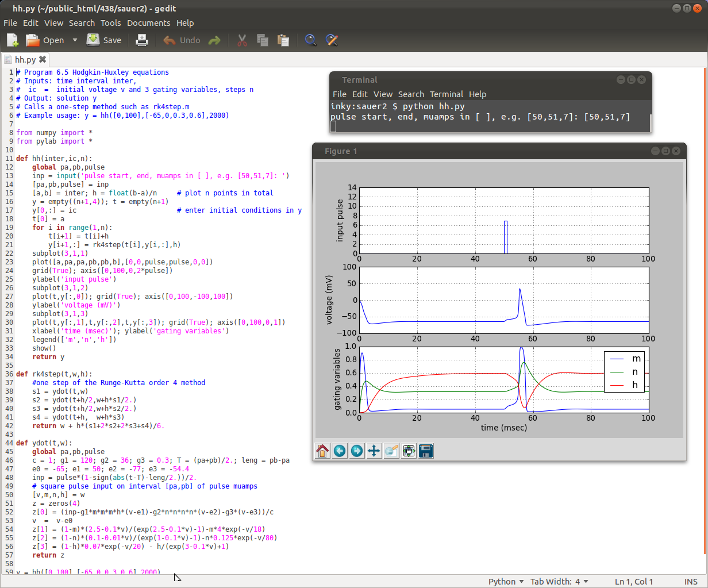The image size is (708, 588).
Task: Click the 'python hh.py' command in Terminal
Action: click(433, 106)
